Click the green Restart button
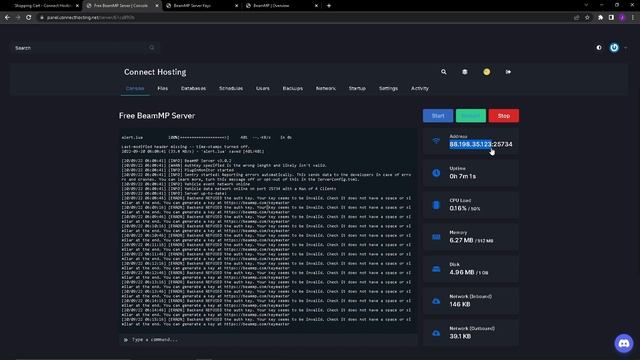 [471, 116]
